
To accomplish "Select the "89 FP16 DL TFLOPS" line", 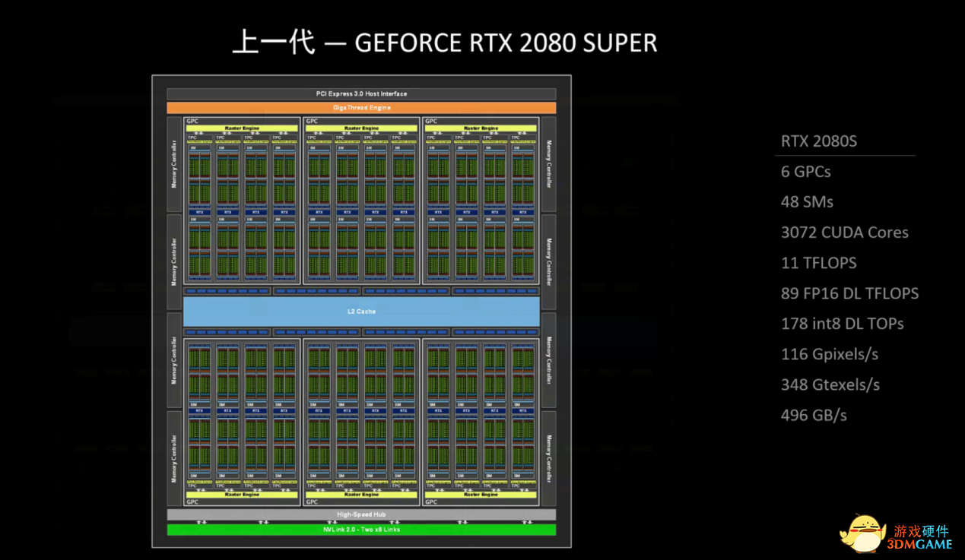I will tap(850, 293).
